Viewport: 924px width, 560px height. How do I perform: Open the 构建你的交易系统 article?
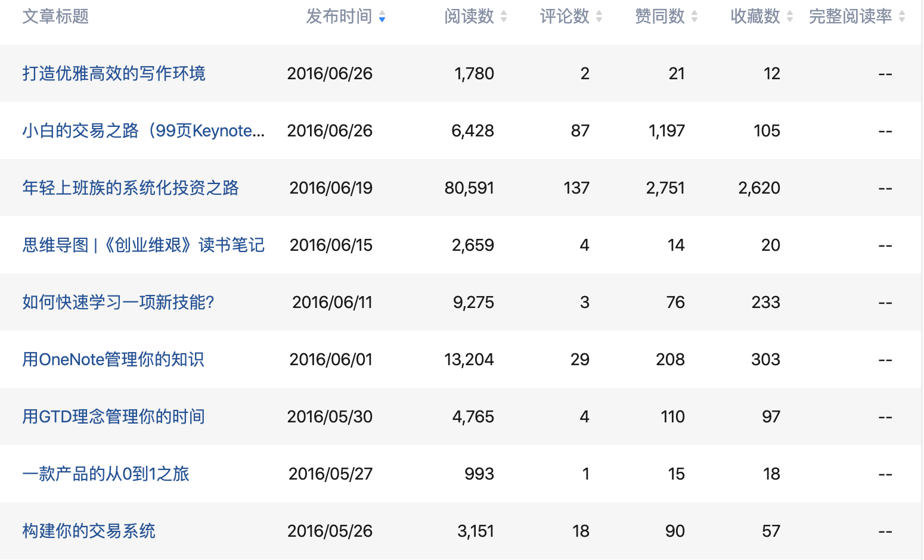coord(89,531)
